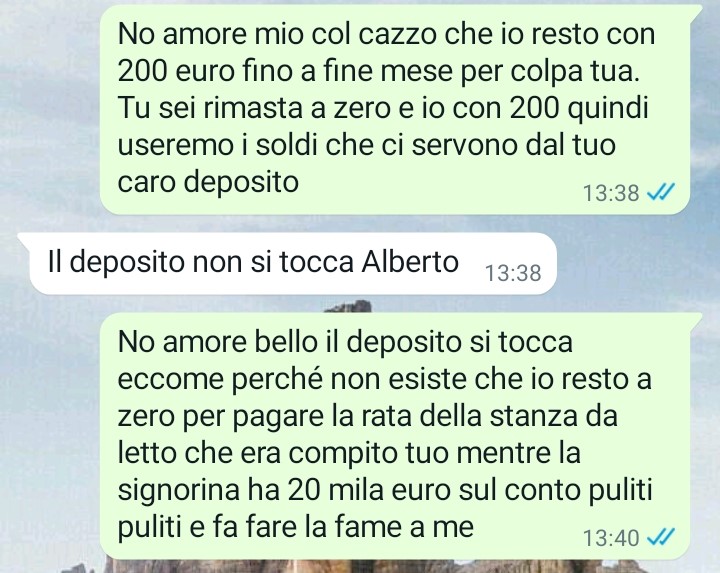Select the 13:38 timestamp in the white bubble
Screen dimensions: 720x573
(x=513, y=273)
